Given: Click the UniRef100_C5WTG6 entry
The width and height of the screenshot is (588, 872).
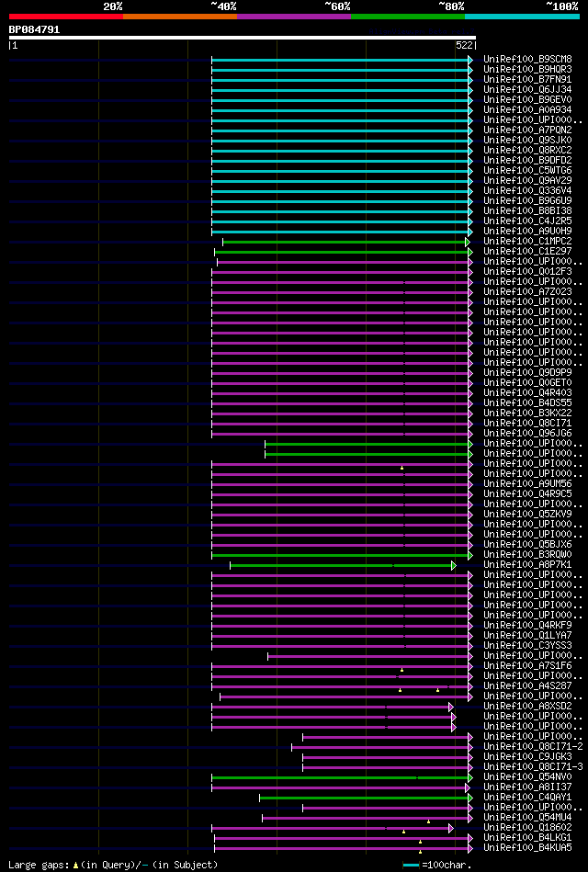Looking at the screenshot, I should tap(527, 171).
